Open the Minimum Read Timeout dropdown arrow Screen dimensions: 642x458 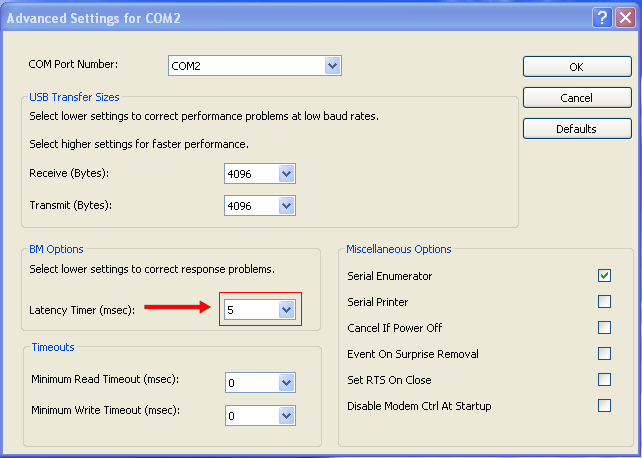[286, 382]
